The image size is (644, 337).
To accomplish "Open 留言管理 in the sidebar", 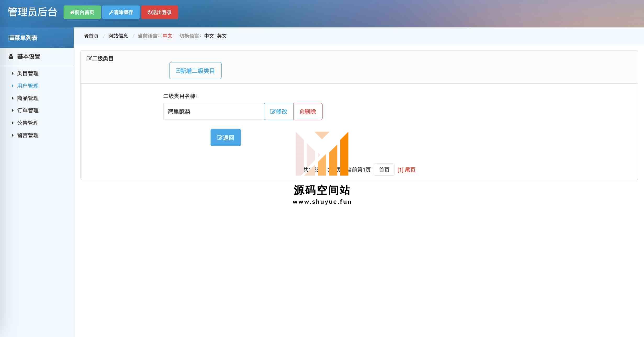I will (x=28, y=135).
